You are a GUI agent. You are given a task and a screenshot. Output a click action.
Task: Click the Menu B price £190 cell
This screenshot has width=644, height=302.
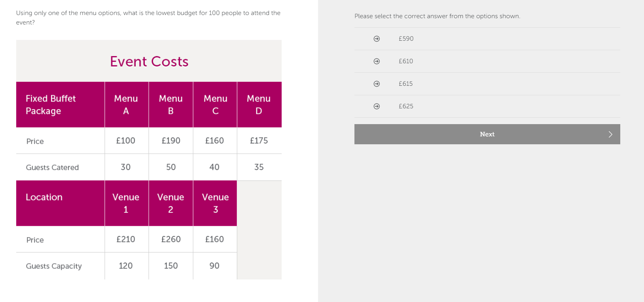pyautogui.click(x=171, y=141)
